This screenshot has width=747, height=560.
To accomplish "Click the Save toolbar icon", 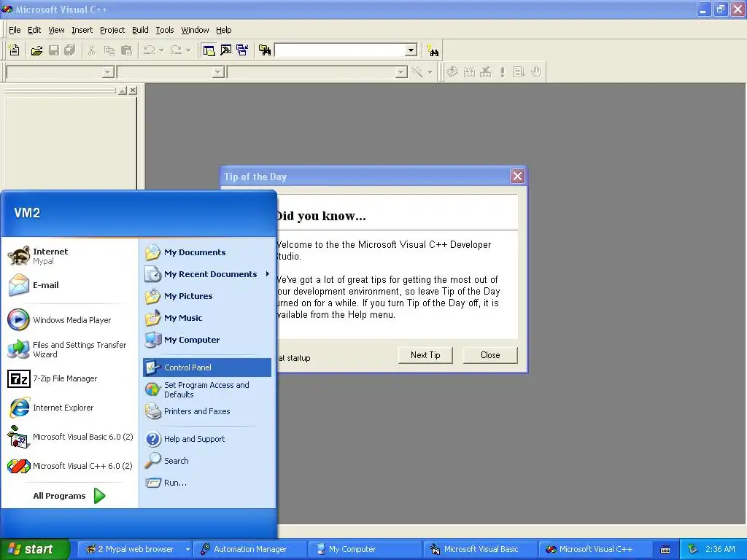I will tap(54, 50).
